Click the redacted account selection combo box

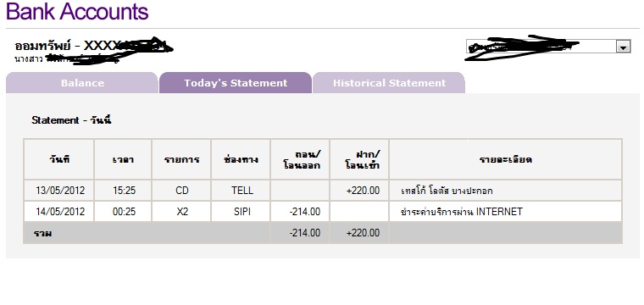coord(548,47)
